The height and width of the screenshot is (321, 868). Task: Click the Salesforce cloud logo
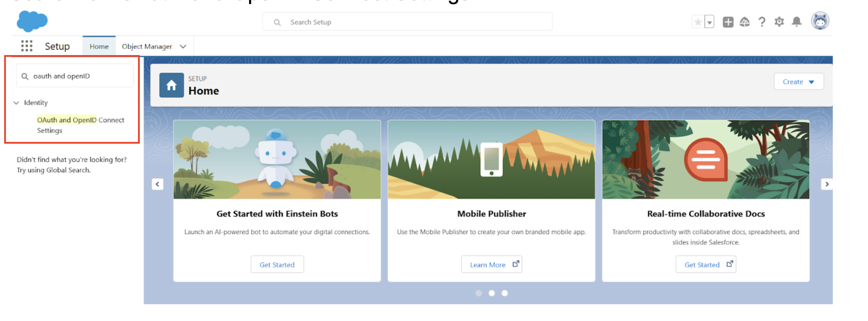click(x=32, y=21)
